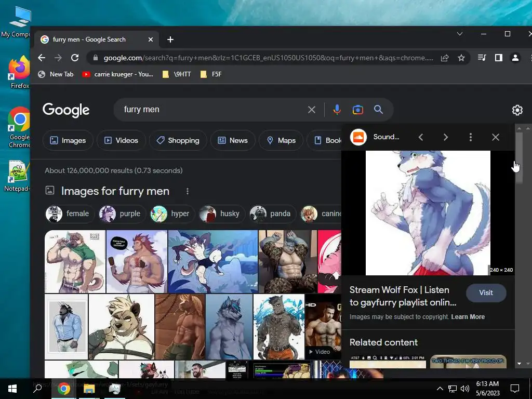
Task: Switch to Maps search filter
Action: tap(281, 140)
